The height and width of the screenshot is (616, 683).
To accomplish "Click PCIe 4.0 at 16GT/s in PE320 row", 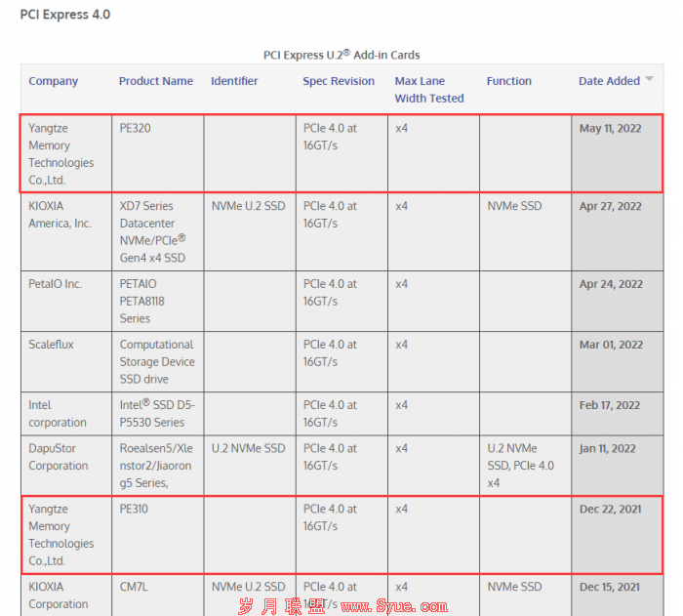I will [341, 153].
